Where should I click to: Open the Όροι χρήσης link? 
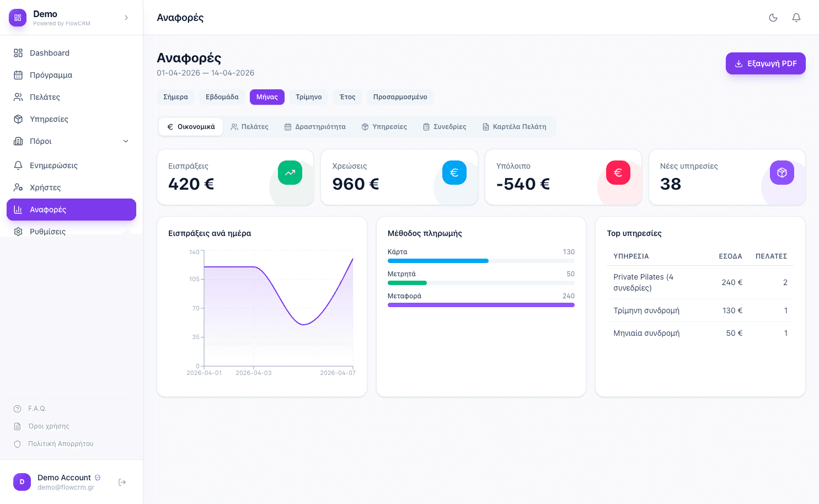click(x=41, y=426)
